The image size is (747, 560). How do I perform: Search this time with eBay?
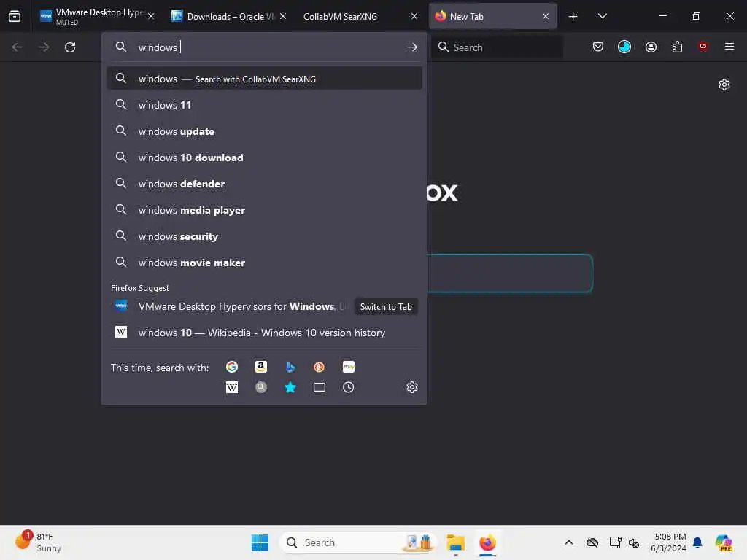348,367
